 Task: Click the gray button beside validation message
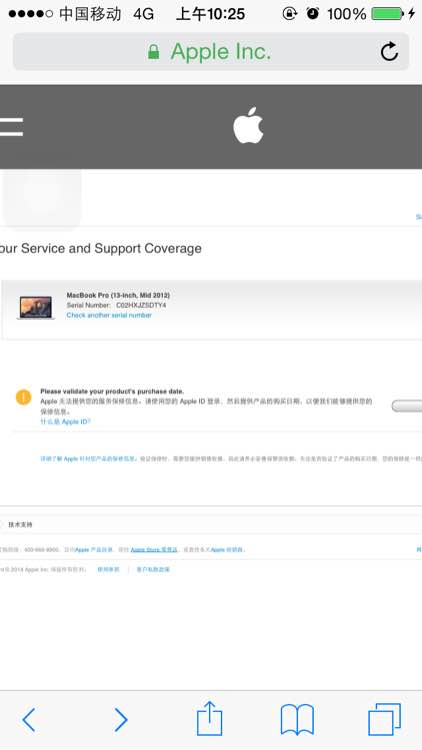407,406
